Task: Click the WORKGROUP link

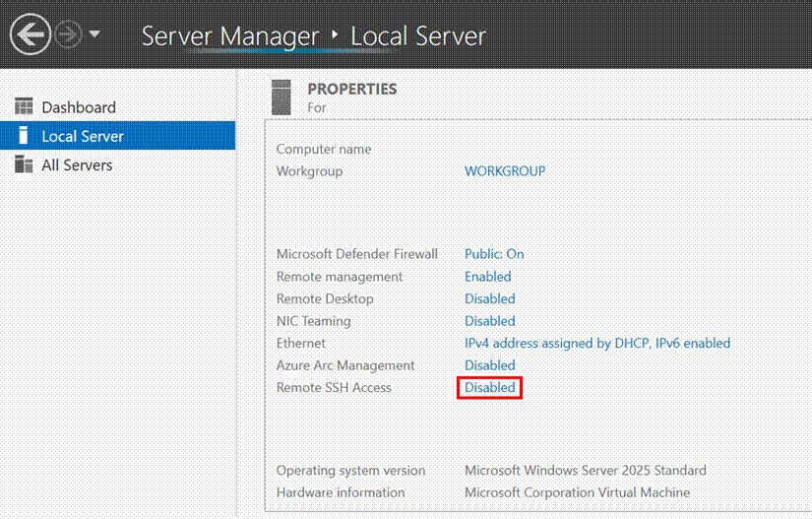Action: 504,171
